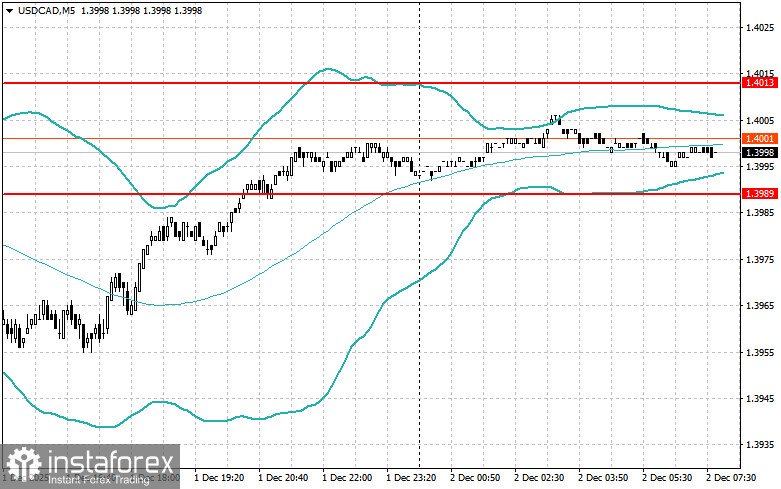781x489 pixels.
Task: Select the 1 Dec 19:20 time label
Action: pos(219,478)
